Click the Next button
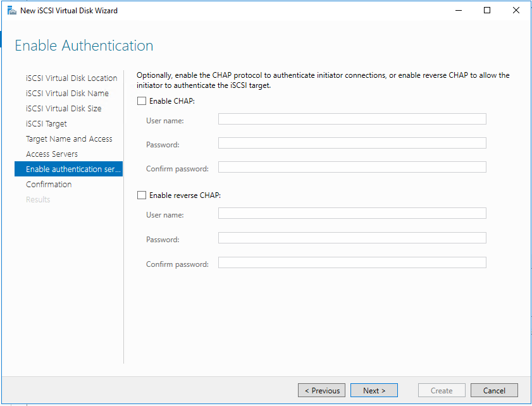This screenshot has width=532, height=406. [374, 390]
